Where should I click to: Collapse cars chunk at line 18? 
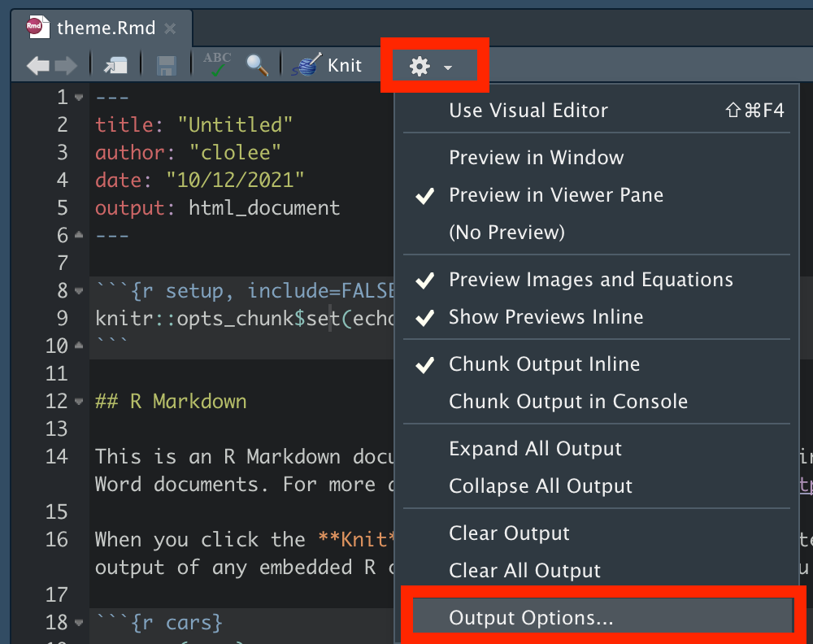coord(79,622)
